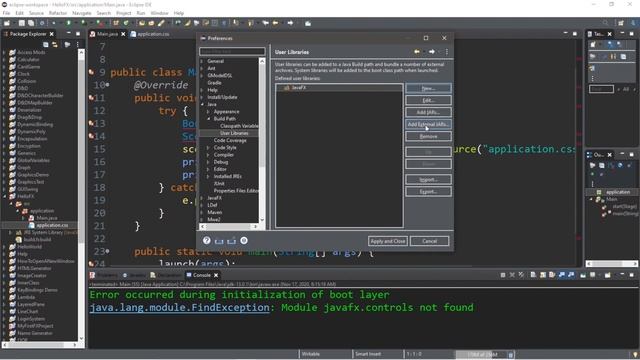Select User Libraries in preferences tree
640x360 pixels.
[x=234, y=133]
